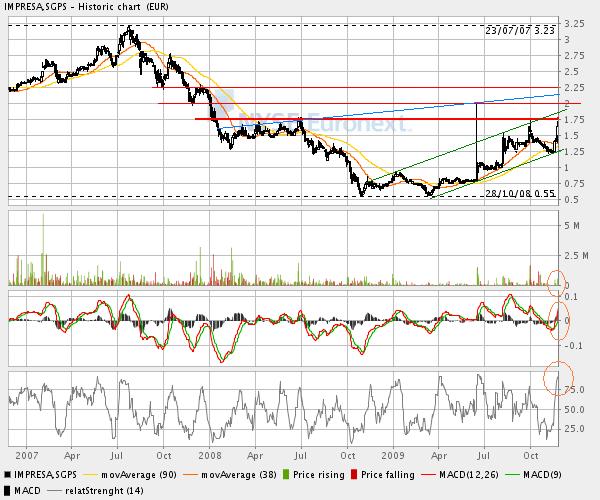Click the chart title IMPRESA,SGPS - Historic chart (EUR)
The width and height of the screenshot is (600, 500).
pos(86,7)
